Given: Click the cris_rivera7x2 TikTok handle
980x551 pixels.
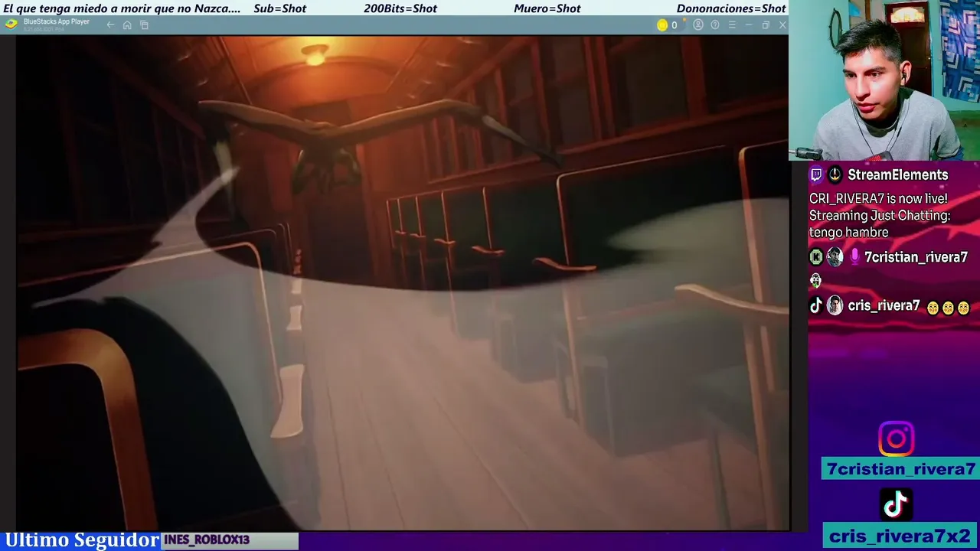Looking at the screenshot, I should point(901,536).
